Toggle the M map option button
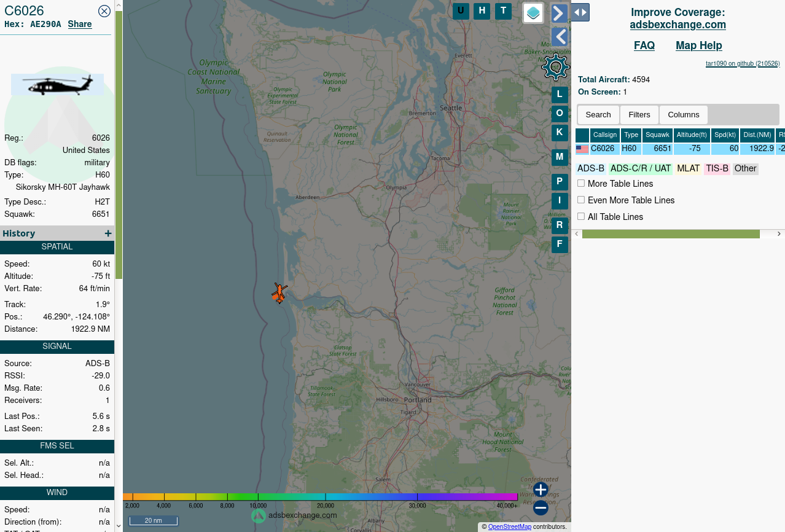Viewport: 785px width, 532px height. [x=560, y=157]
